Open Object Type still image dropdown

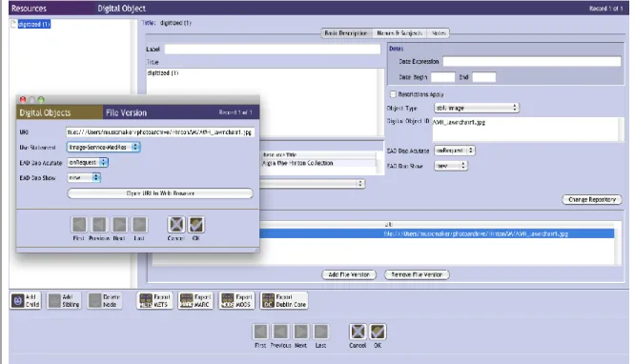pyautogui.click(x=477, y=108)
